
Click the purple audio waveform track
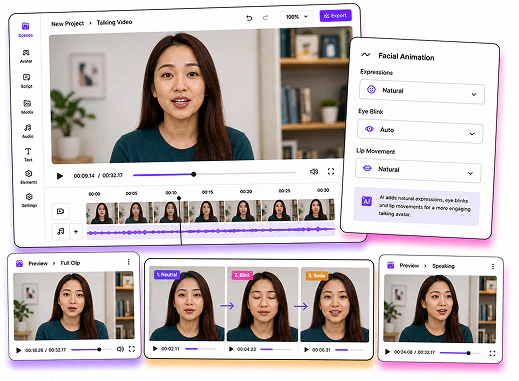pyautogui.click(x=211, y=231)
